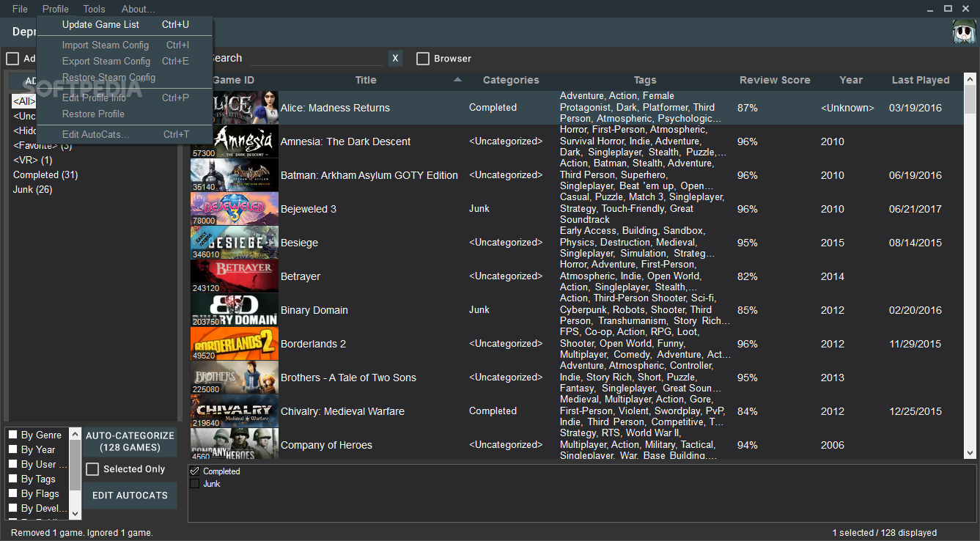
Task: Check the By Genre autocat box
Action: coord(12,435)
